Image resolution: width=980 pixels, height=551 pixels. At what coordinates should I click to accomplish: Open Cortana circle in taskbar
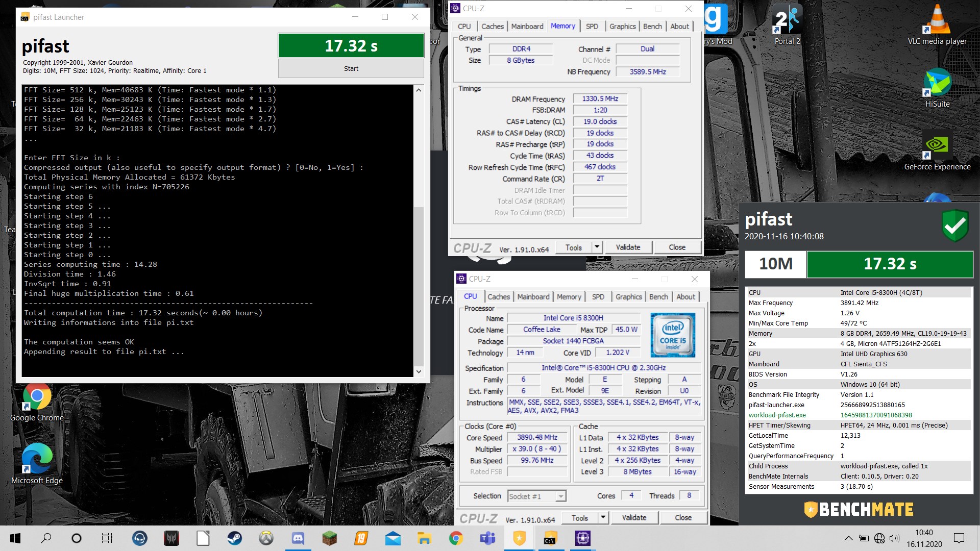pos(77,538)
